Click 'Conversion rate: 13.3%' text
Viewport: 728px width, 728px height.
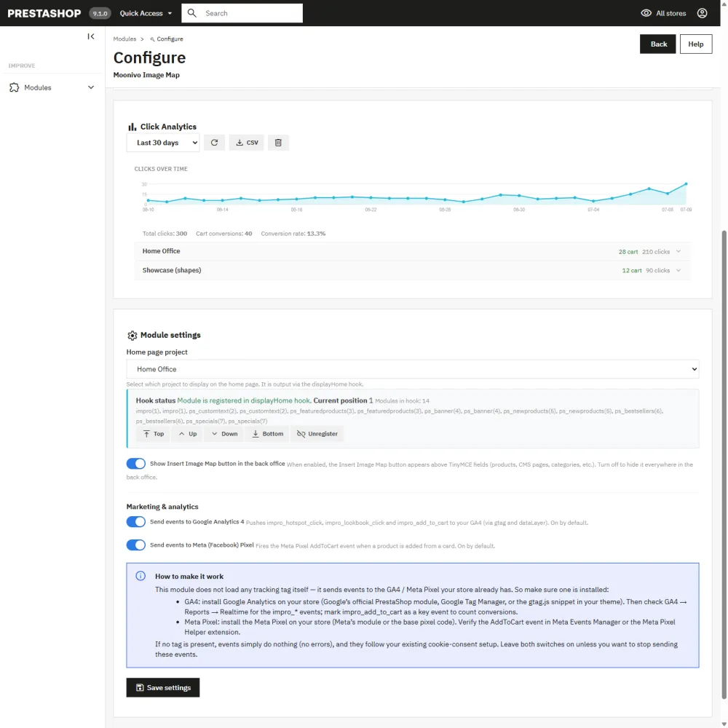coord(293,234)
